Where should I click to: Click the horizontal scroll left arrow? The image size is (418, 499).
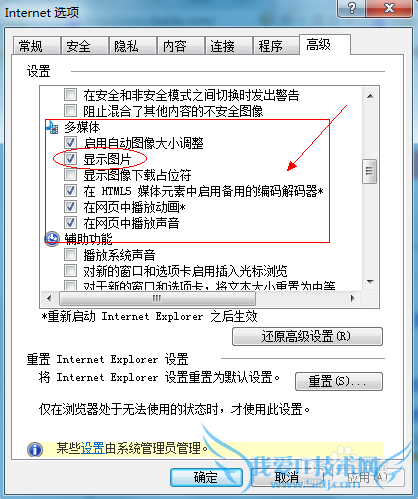[49, 298]
